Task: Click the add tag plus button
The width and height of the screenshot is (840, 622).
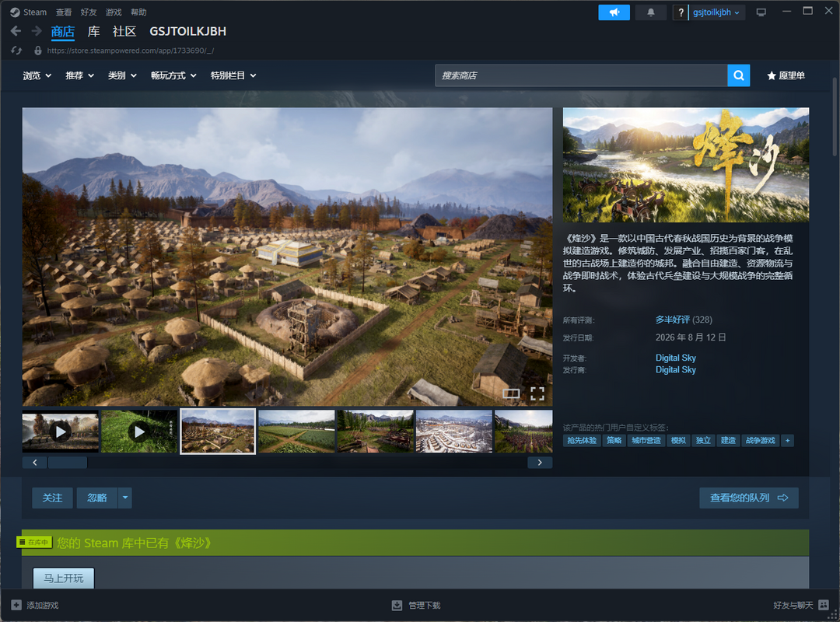Action: coord(787,440)
